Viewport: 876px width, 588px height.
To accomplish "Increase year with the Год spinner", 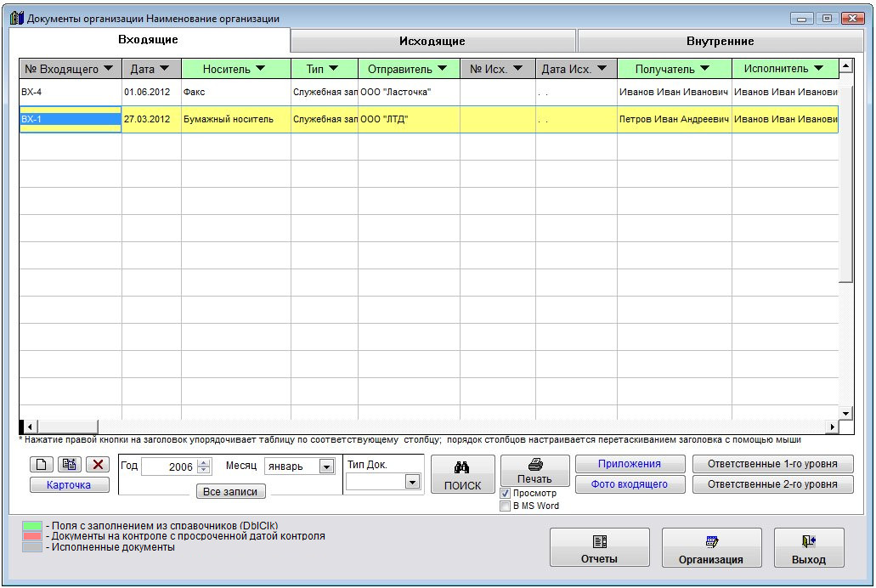I will pos(204,462).
